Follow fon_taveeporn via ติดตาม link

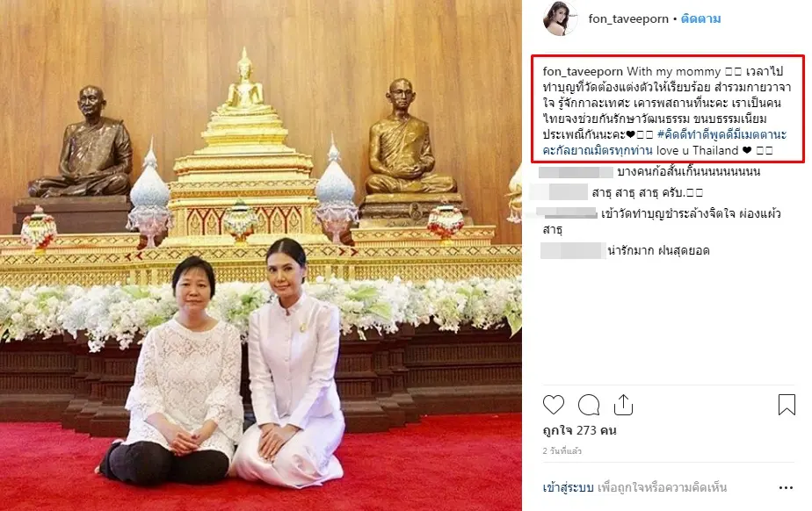[700, 19]
